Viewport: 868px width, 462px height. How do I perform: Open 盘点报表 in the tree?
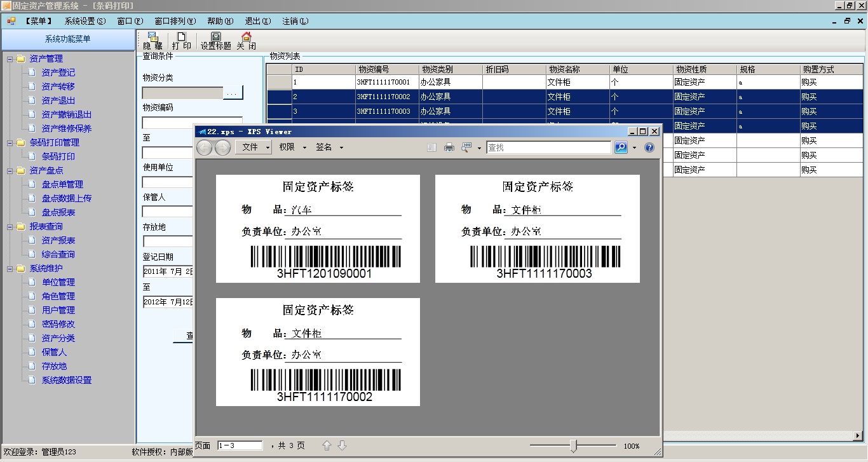tap(58, 212)
